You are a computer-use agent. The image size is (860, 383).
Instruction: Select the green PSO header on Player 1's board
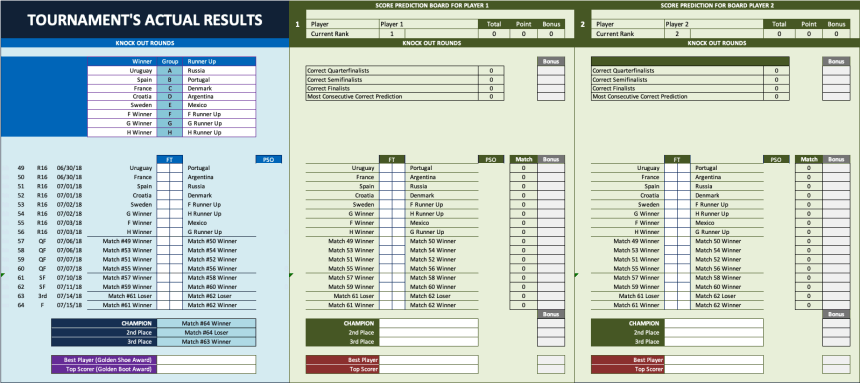[x=491, y=159]
